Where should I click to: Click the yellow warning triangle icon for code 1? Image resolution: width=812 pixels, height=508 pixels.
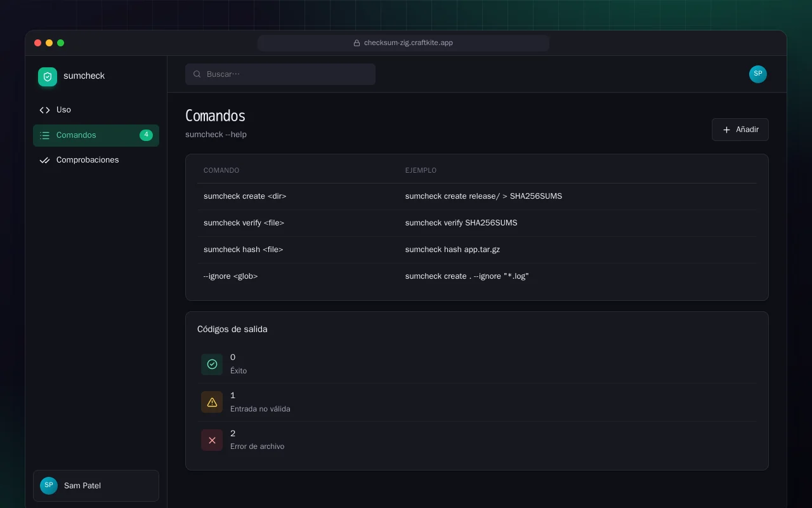coord(212,402)
